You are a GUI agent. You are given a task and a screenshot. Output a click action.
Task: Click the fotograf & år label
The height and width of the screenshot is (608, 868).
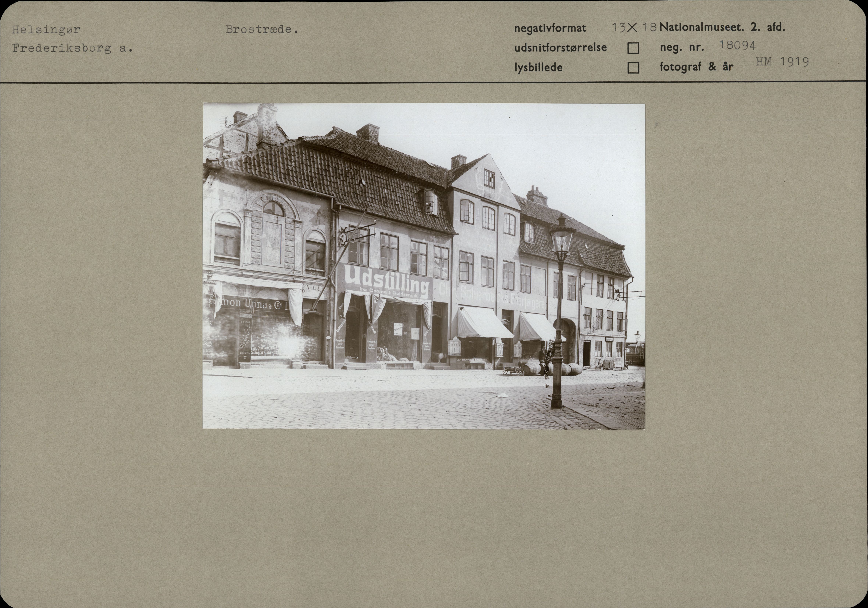(696, 67)
